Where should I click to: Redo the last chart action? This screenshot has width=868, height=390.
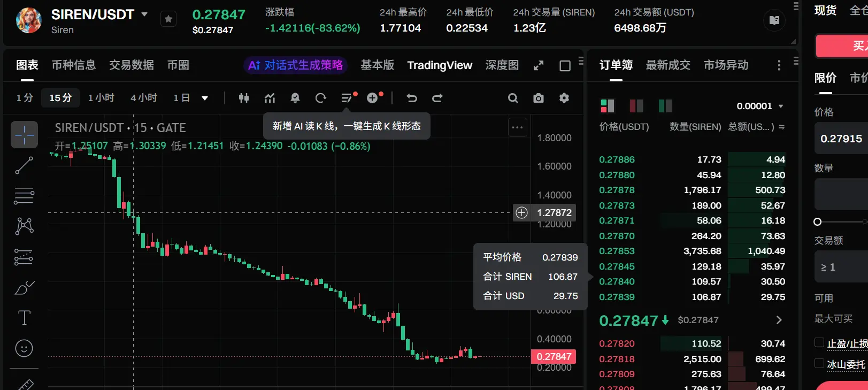[x=437, y=98]
